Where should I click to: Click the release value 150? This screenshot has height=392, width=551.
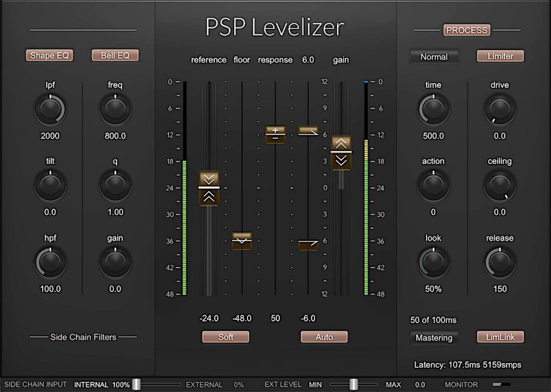pos(500,289)
